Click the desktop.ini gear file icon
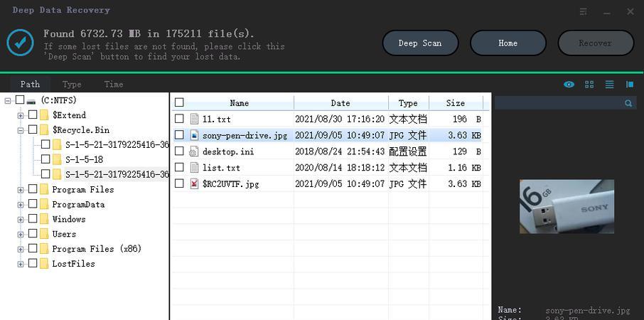 pyautogui.click(x=193, y=151)
